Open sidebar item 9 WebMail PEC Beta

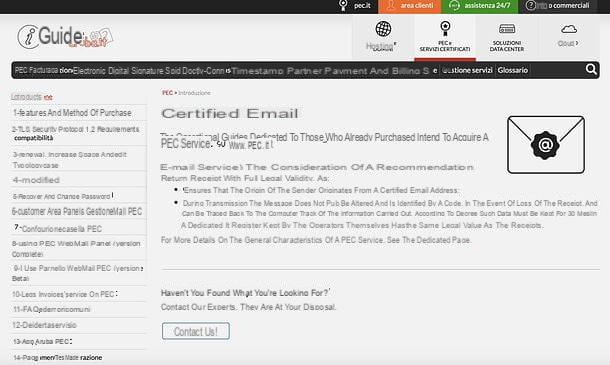77,273
